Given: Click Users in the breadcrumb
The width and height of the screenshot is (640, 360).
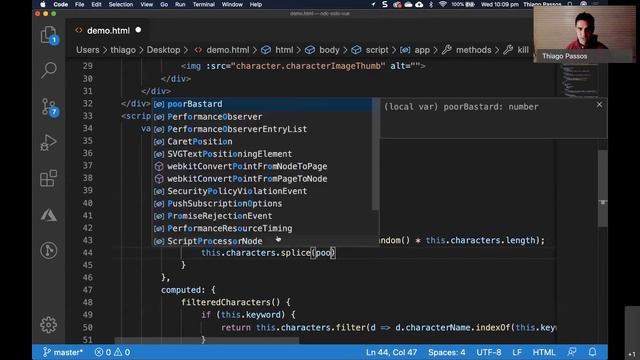Looking at the screenshot, I should click(x=87, y=50).
